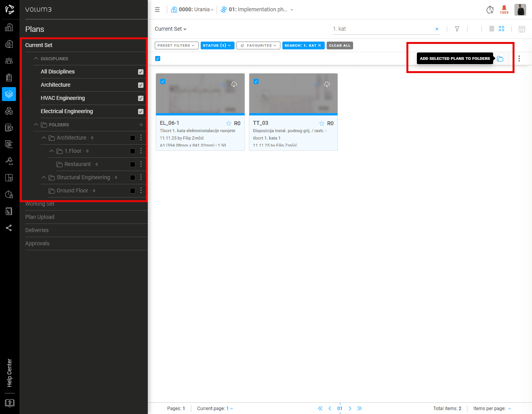Collapse the 1.Floor folder
This screenshot has height=414, width=532.
point(51,151)
